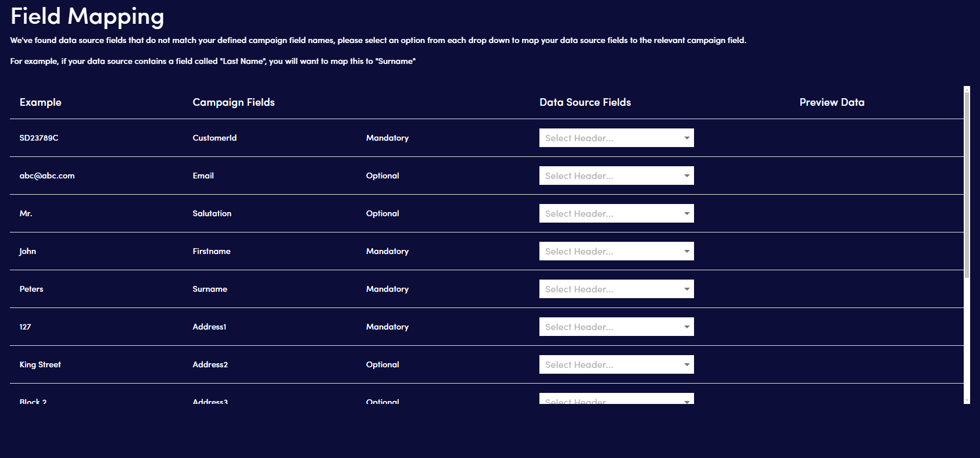The height and width of the screenshot is (458, 980).
Task: Open the Address3 dropdown at the table bottom
Action: [616, 400]
